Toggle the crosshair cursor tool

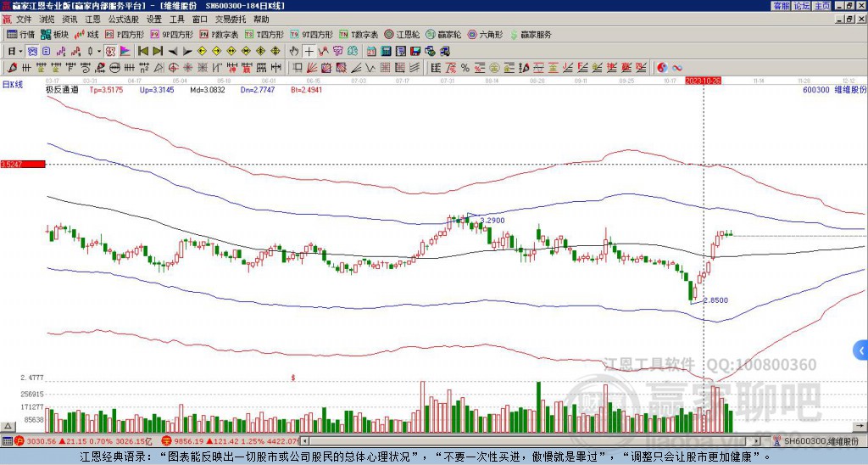coord(309,51)
